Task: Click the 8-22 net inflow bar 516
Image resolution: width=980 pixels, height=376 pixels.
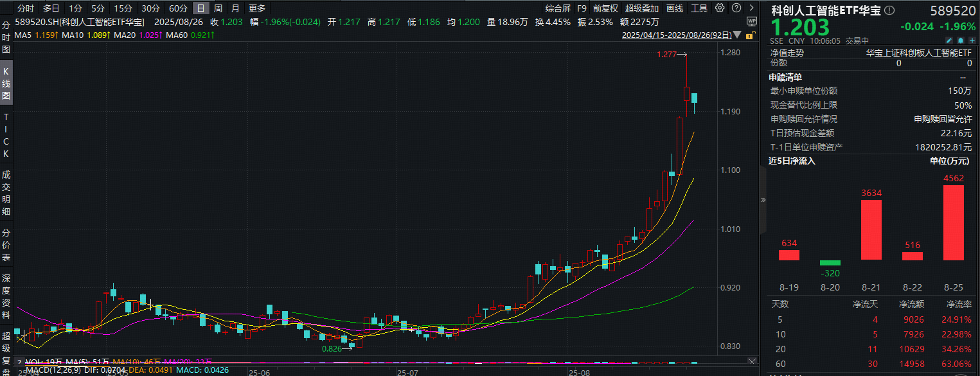Action: (913, 256)
